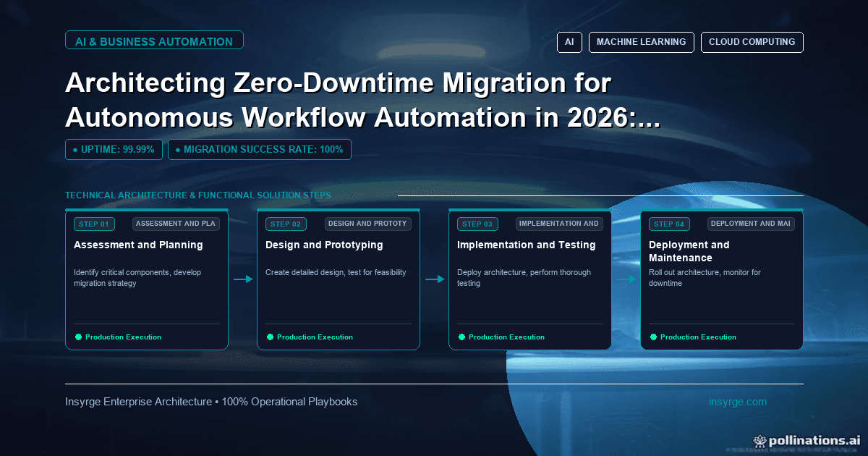Click the Design and Prototyping card title
The width and height of the screenshot is (868, 456).
pyautogui.click(x=324, y=245)
